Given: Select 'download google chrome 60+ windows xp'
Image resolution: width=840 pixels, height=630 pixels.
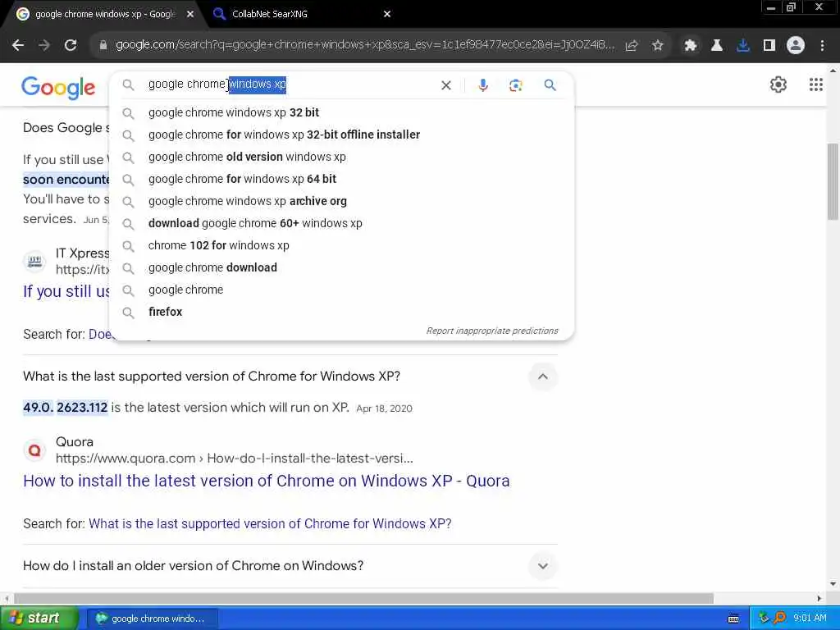Looking at the screenshot, I should tap(342, 223).
